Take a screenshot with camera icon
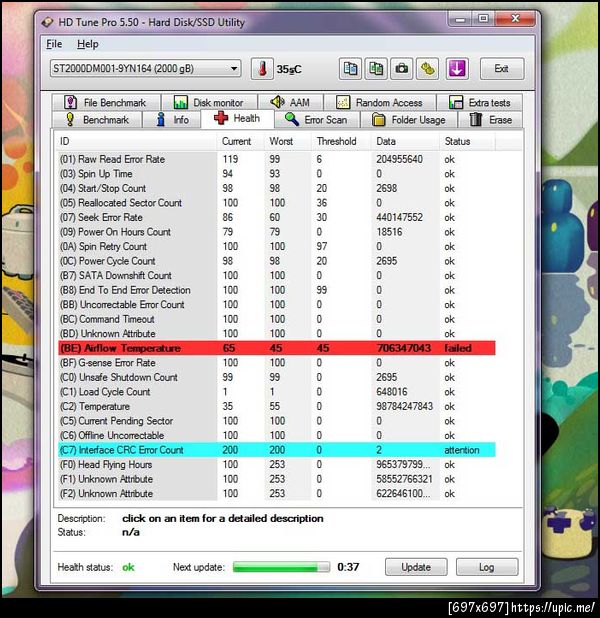This screenshot has height=618, width=600. (x=401, y=69)
